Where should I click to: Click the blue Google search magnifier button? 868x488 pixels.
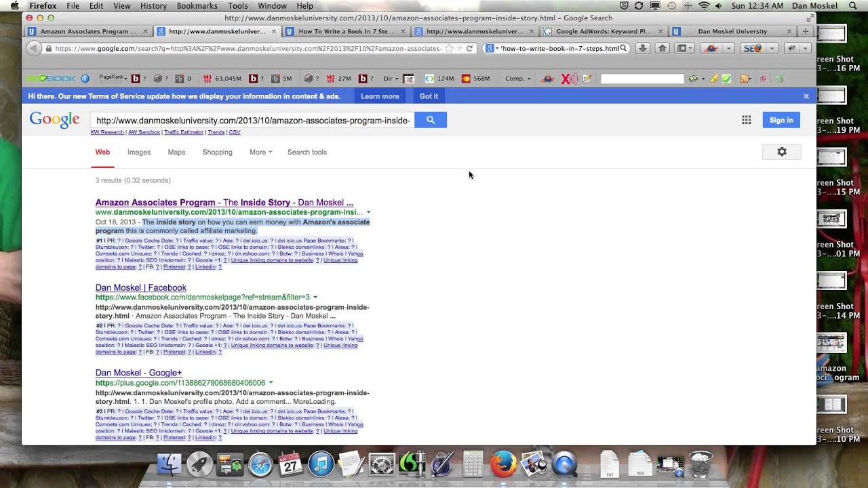(431, 120)
